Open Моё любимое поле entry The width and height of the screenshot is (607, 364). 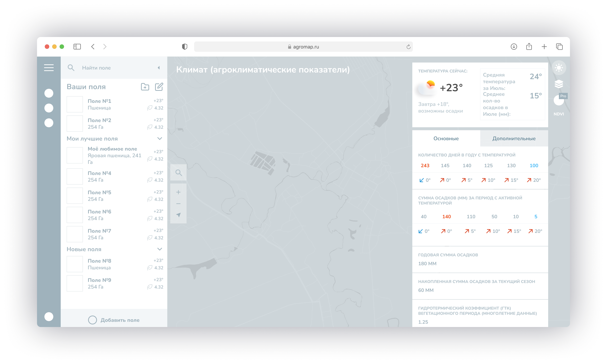click(115, 155)
